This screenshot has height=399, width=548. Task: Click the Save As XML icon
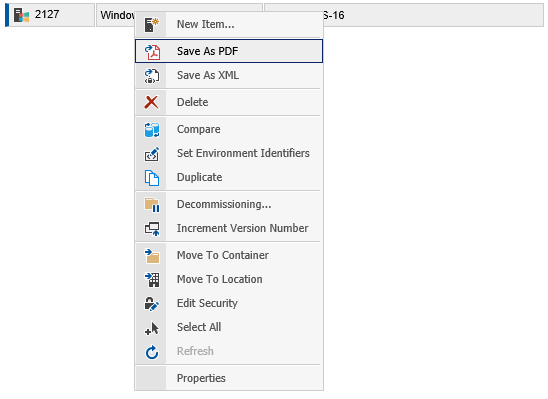(x=152, y=75)
